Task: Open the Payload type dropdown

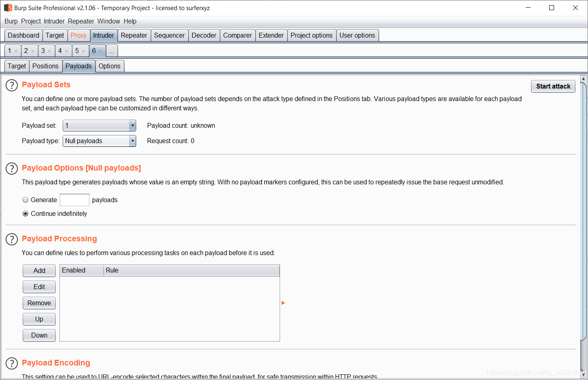Action: (99, 141)
